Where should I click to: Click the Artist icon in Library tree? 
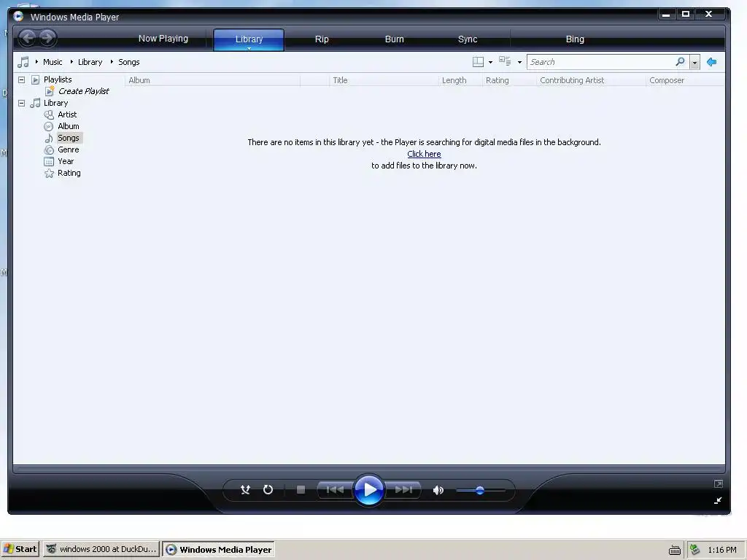[49, 114]
